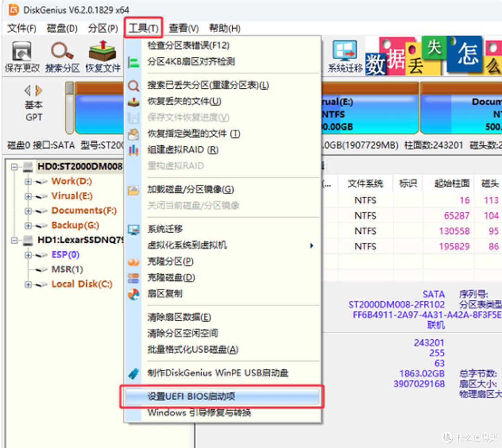Choose 清除分区空闲空间 menu entry
This screenshot has height=448, width=502.
click(223, 333)
